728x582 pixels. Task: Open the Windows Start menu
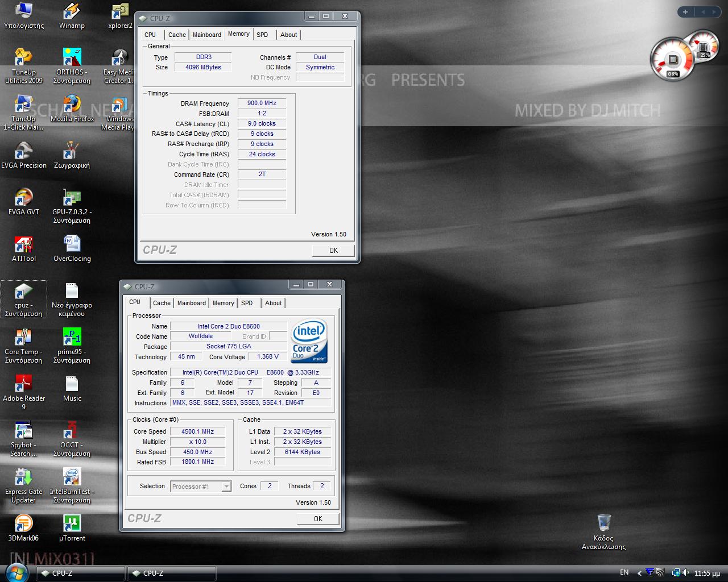tap(15, 572)
